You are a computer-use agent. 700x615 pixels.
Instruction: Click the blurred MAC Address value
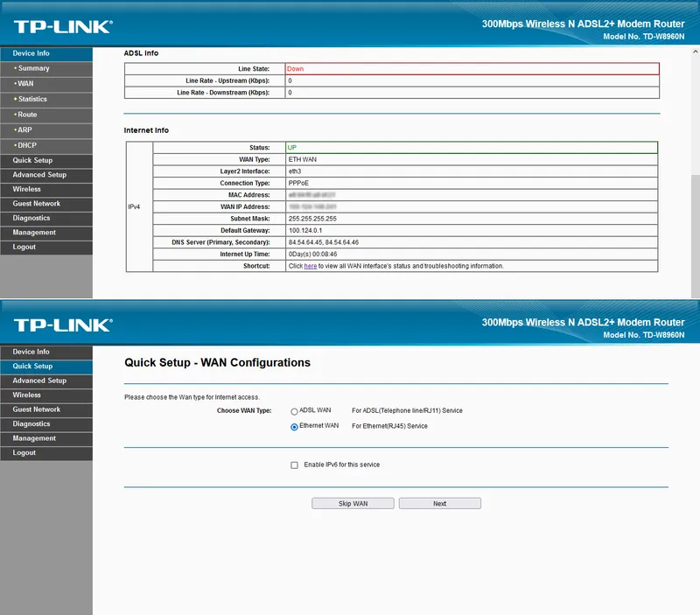point(311,195)
